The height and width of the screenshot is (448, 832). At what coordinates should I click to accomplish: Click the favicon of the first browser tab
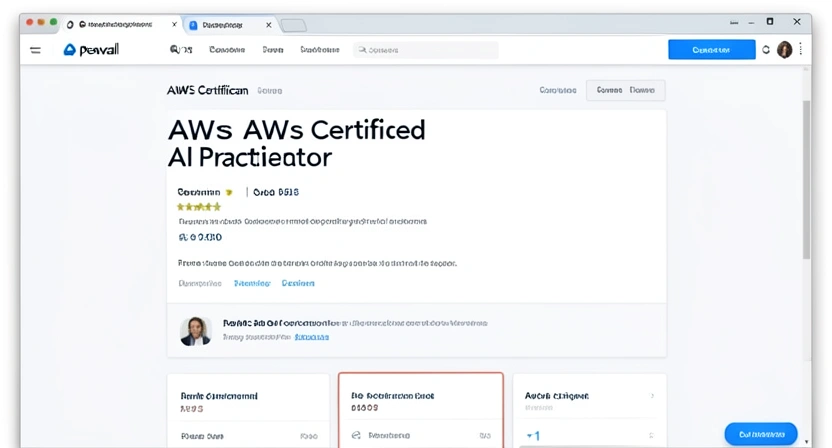[70, 25]
